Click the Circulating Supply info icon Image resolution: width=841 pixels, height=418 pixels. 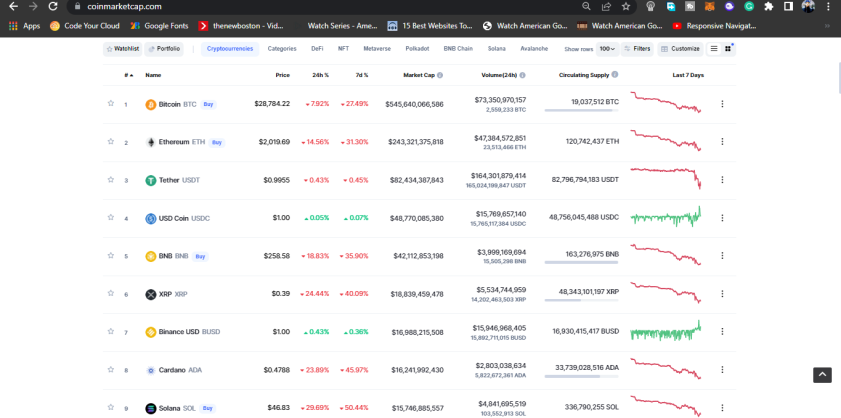pyautogui.click(x=615, y=75)
